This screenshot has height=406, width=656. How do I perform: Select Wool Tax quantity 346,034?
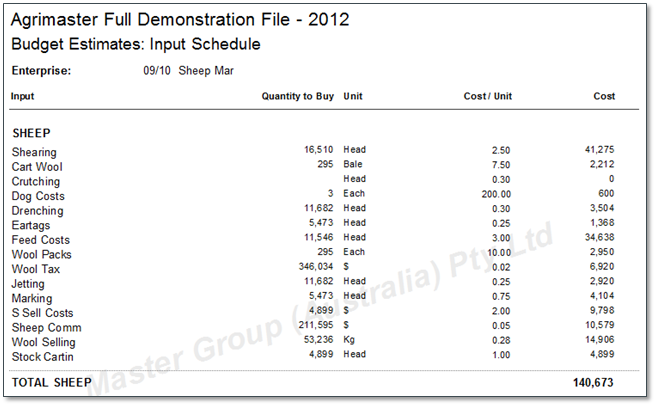(316, 267)
